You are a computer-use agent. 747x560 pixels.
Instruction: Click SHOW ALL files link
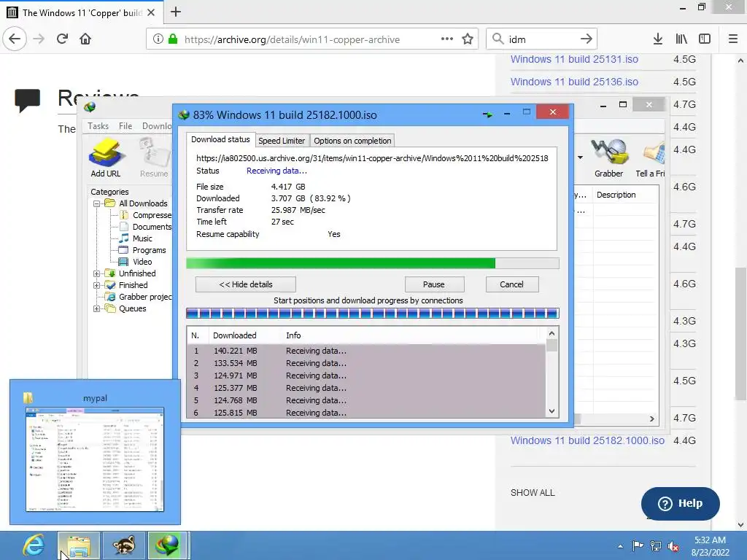(x=533, y=493)
